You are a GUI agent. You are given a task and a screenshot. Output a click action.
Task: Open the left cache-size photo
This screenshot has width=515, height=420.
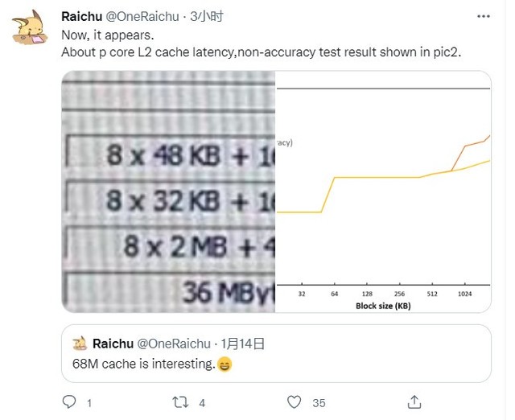click(x=168, y=190)
